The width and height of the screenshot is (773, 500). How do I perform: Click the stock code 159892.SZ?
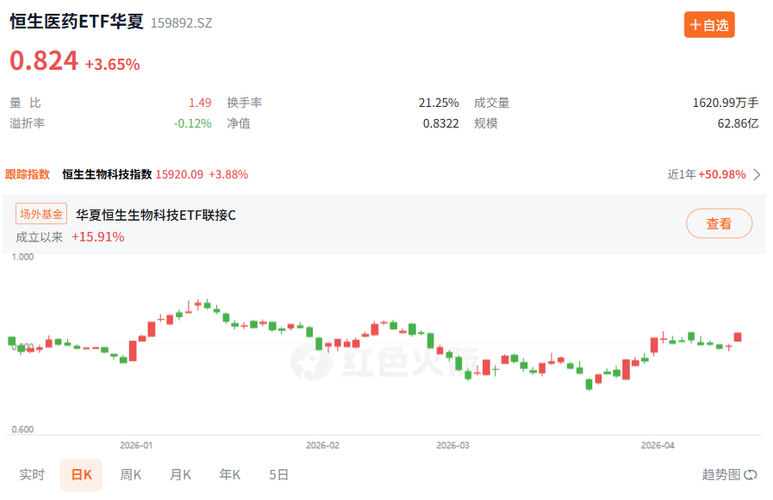click(x=182, y=22)
